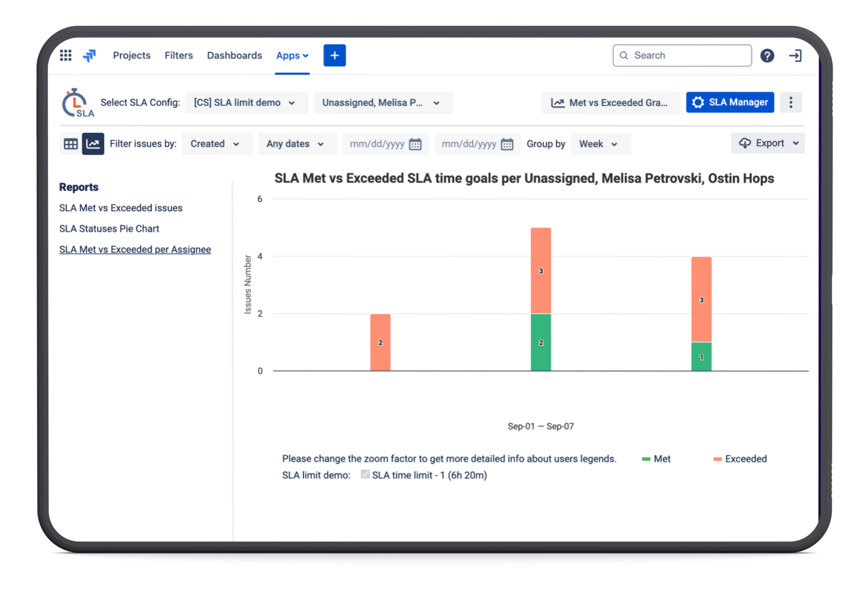
Task: Click cloud icon in Export button
Action: pos(745,143)
